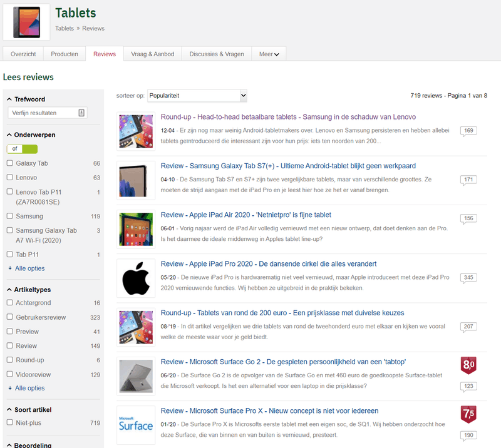Open Microsoft Surface Go 2 review article
This screenshot has width=501, height=448.
click(x=283, y=362)
